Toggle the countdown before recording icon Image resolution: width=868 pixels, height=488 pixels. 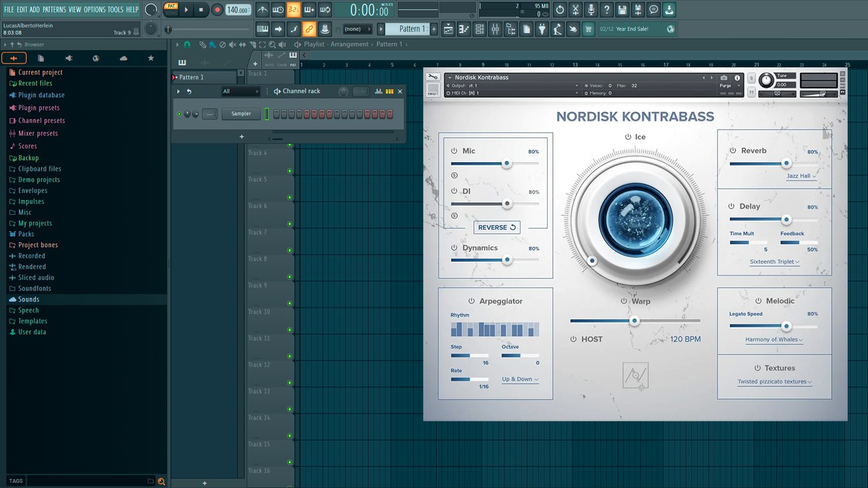tap(294, 10)
